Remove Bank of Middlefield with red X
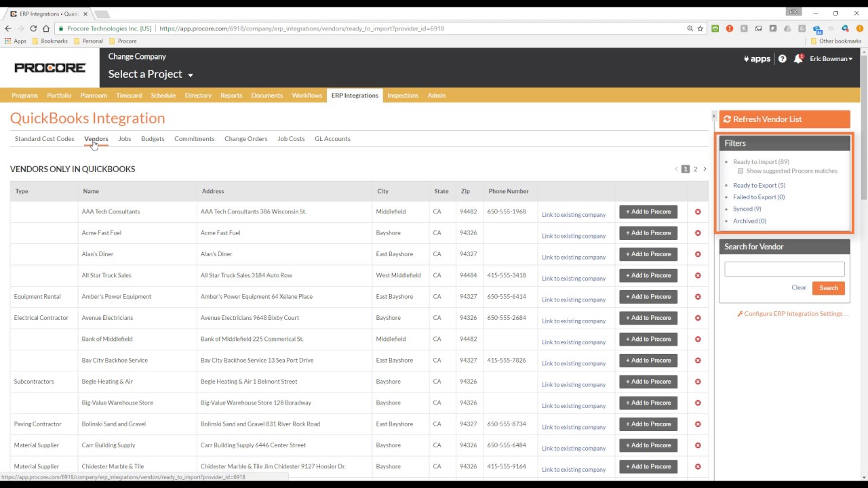868x488 pixels. (x=698, y=340)
